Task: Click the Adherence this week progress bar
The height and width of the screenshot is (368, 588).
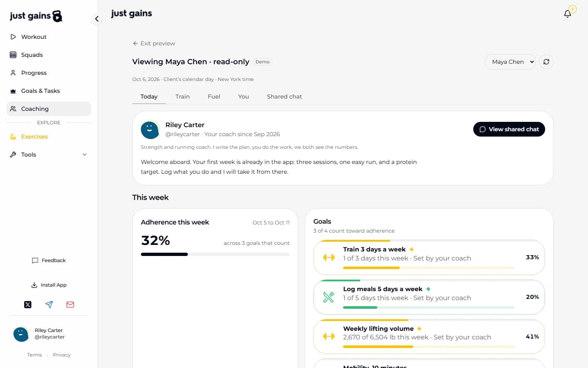Action: click(x=215, y=254)
